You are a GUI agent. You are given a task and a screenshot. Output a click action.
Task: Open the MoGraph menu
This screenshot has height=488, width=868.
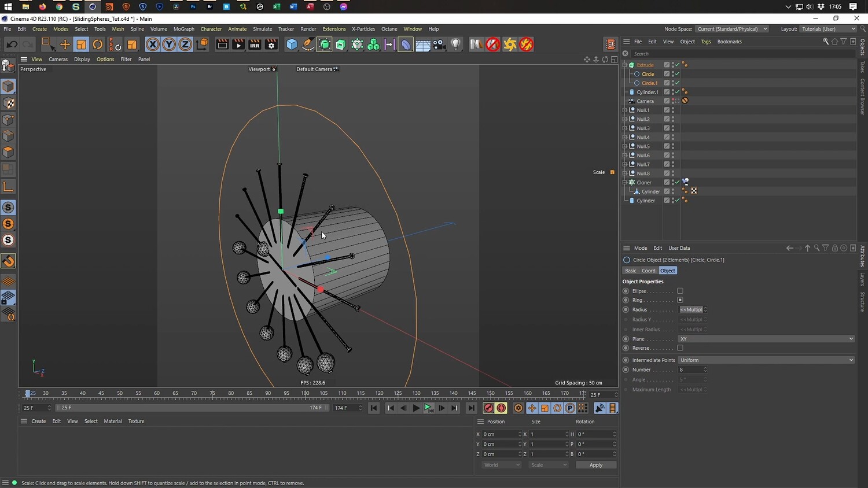tap(183, 29)
